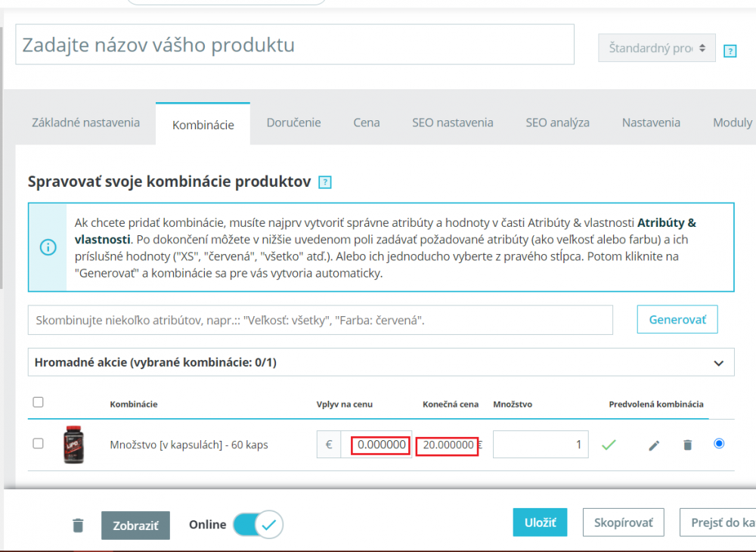Click the Prejsť do katalógu button
The image size is (756, 552).
click(x=718, y=522)
